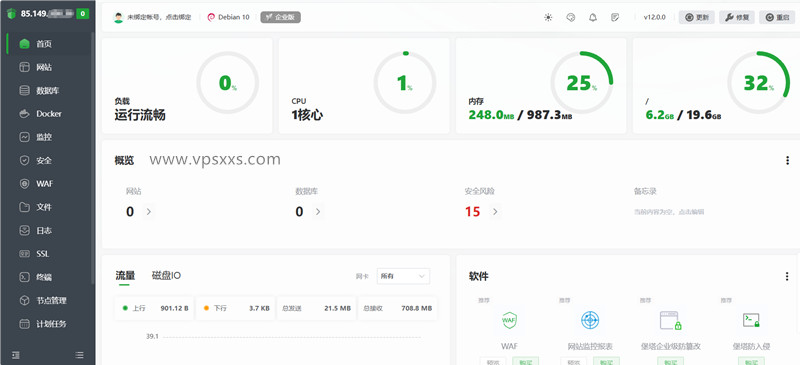Image resolution: width=800 pixels, height=365 pixels.
Task: Click the 1核心 CPU core text
Action: [307, 115]
